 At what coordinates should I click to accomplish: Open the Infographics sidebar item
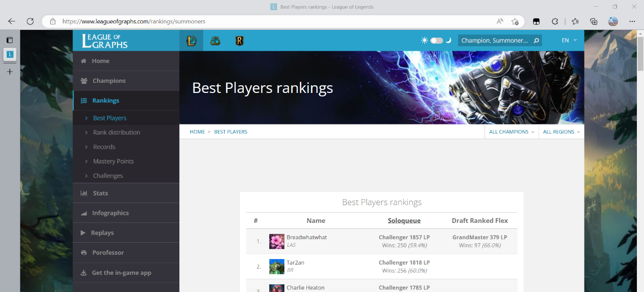pyautogui.click(x=126, y=213)
